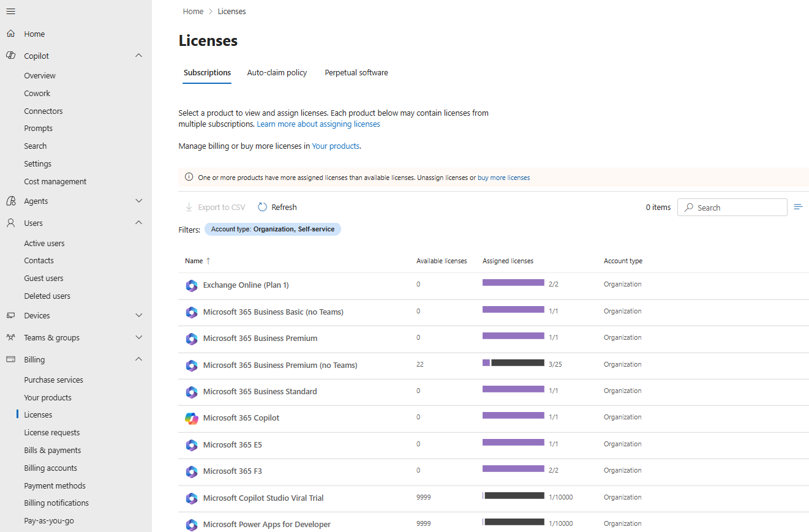This screenshot has width=809, height=532.
Task: Click the Home house icon in sidebar
Action: tap(10, 34)
